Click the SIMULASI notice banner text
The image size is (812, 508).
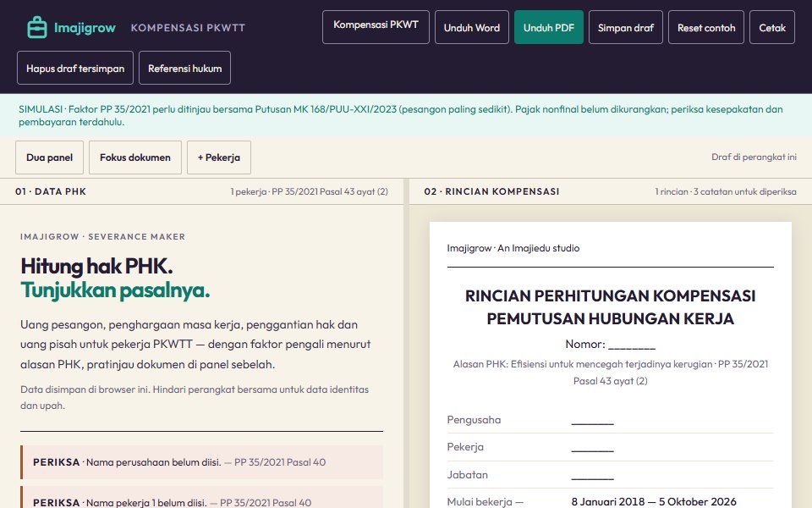click(x=401, y=116)
